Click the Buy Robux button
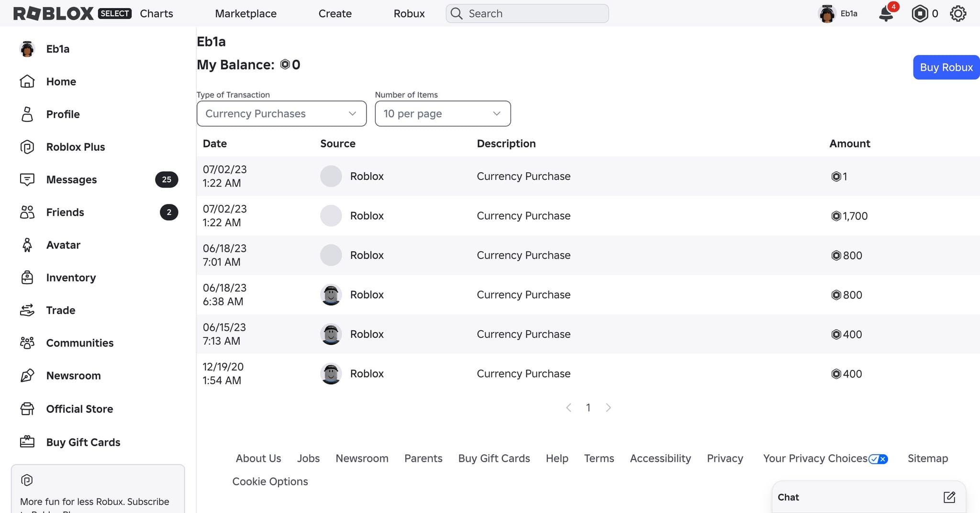 (x=946, y=67)
